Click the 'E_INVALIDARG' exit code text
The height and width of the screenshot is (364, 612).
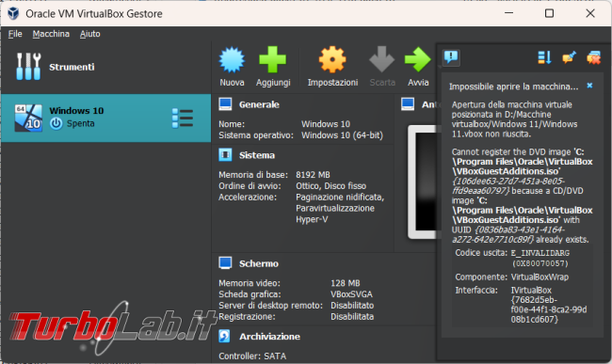click(x=540, y=253)
